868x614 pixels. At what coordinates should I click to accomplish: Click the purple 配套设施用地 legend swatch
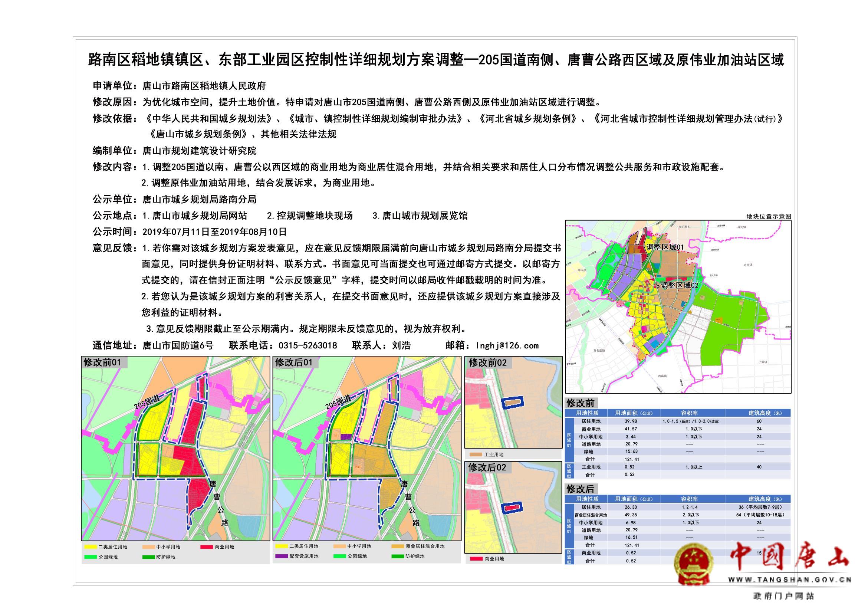click(282, 556)
